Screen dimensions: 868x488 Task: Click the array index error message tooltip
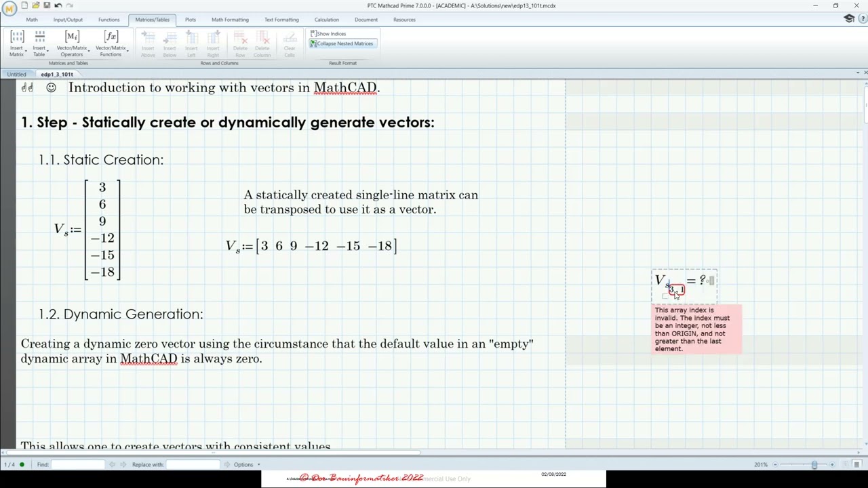(696, 329)
